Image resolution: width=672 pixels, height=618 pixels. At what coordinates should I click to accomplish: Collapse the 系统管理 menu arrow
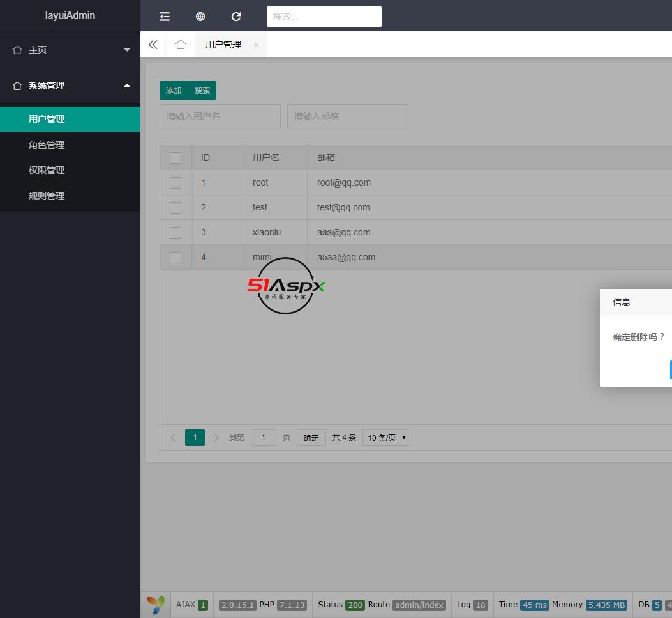tap(127, 85)
